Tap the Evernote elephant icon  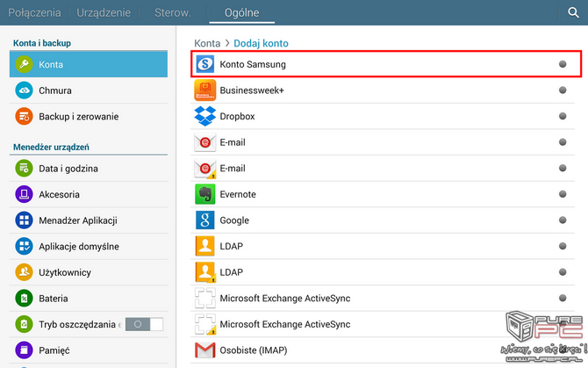(x=204, y=194)
